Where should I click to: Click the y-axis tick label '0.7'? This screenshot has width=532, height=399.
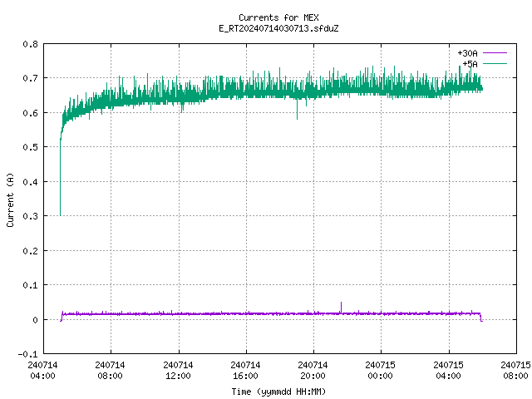tap(30, 78)
